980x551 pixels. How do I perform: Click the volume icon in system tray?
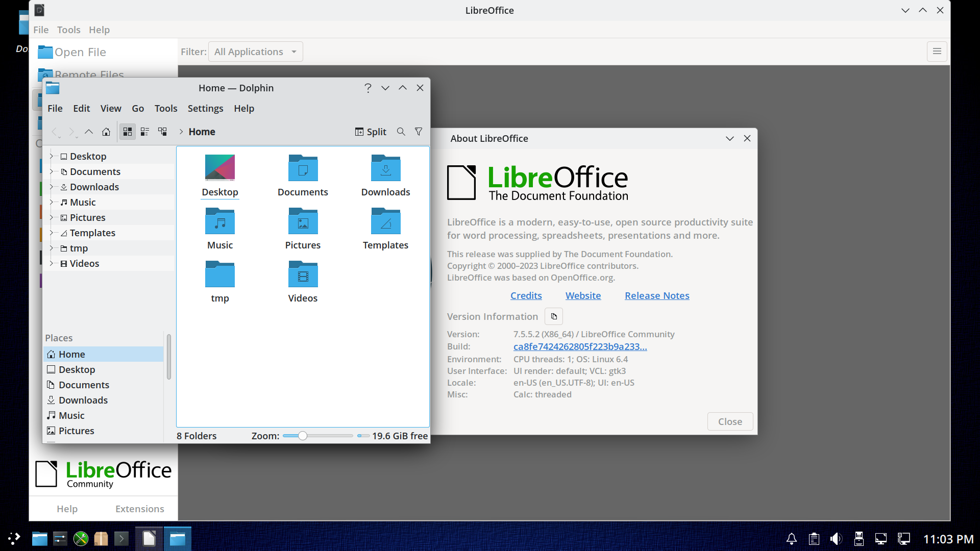pyautogui.click(x=836, y=539)
